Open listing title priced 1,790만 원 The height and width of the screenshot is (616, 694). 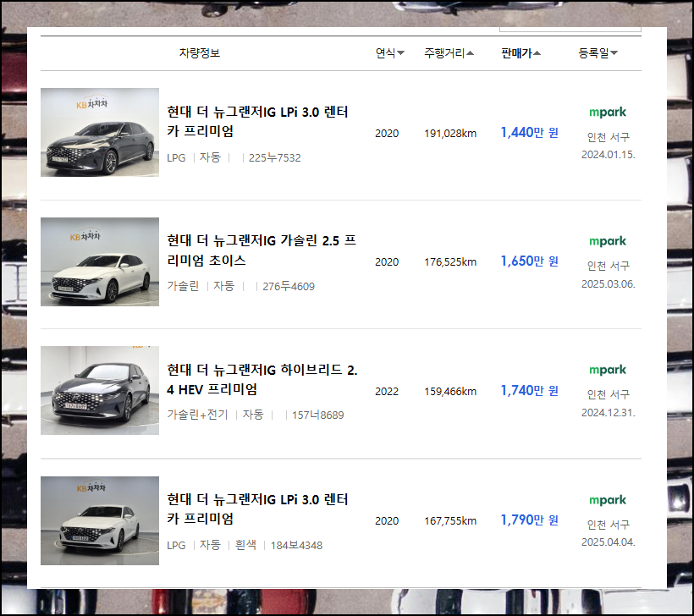pos(257,509)
